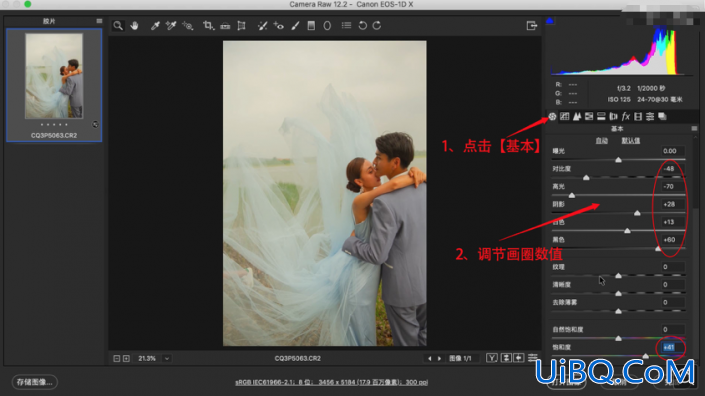The width and height of the screenshot is (705, 396).
Task: Click the Shadows value field +28
Action: tap(673, 204)
